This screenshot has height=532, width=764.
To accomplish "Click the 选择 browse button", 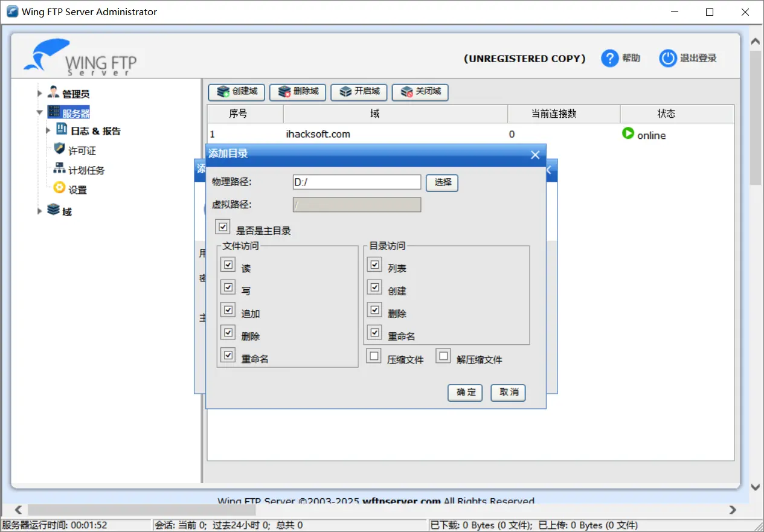I will coord(442,182).
